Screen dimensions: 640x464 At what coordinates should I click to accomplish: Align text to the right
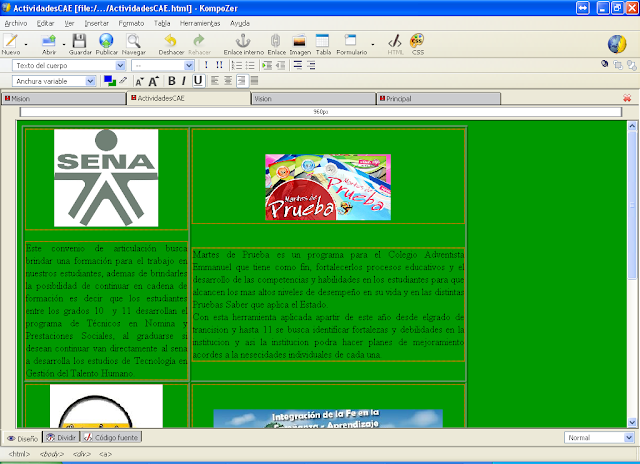[x=242, y=81]
